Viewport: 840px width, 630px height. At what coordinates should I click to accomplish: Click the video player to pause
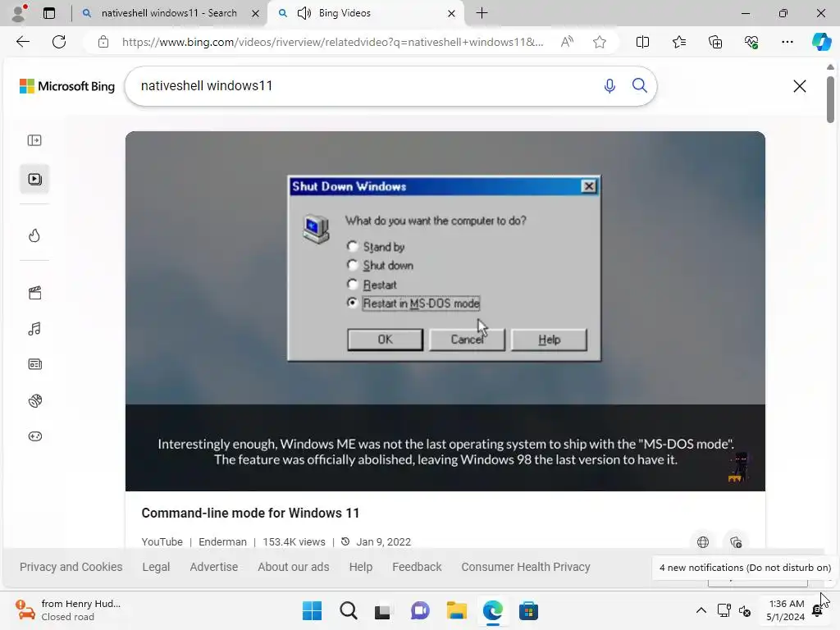445,311
